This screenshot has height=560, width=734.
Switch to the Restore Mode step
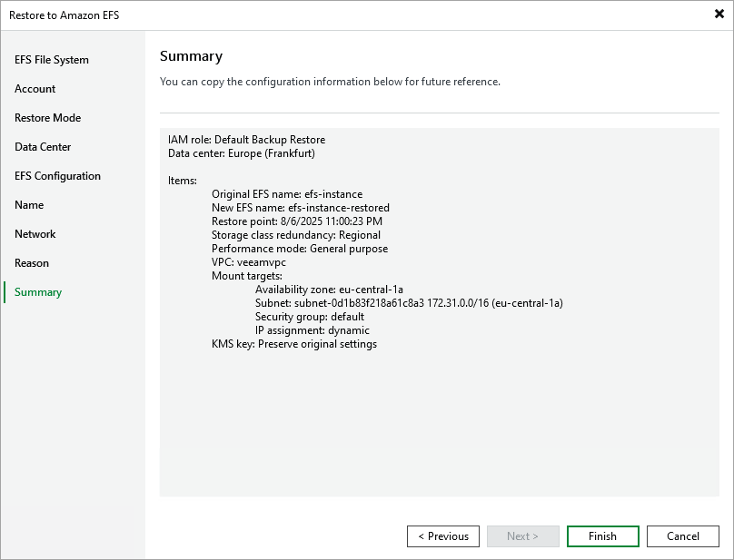click(x=47, y=118)
